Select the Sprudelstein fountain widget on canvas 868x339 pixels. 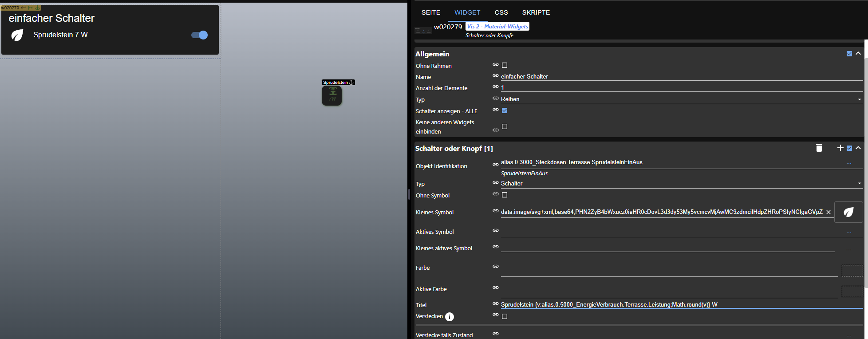(x=331, y=95)
